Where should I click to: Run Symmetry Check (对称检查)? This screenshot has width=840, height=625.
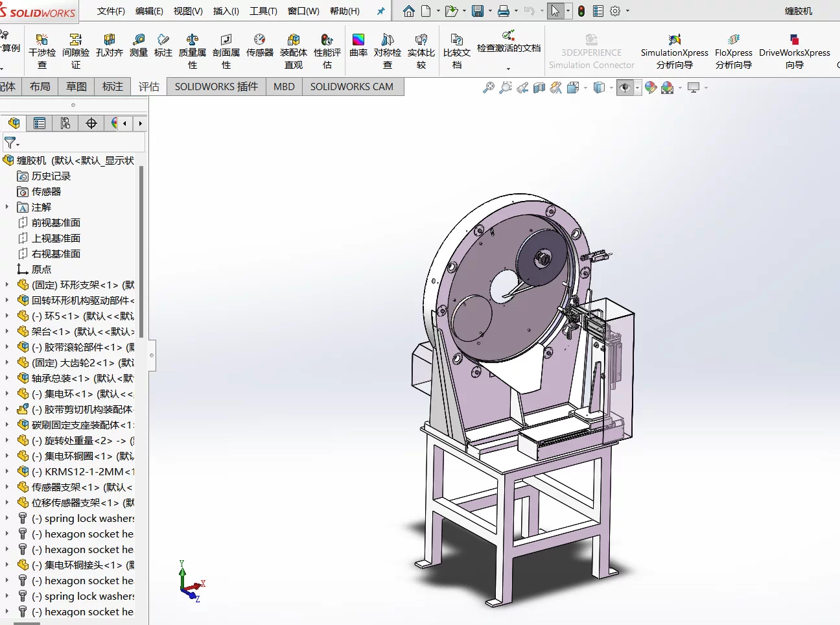pyautogui.click(x=388, y=51)
